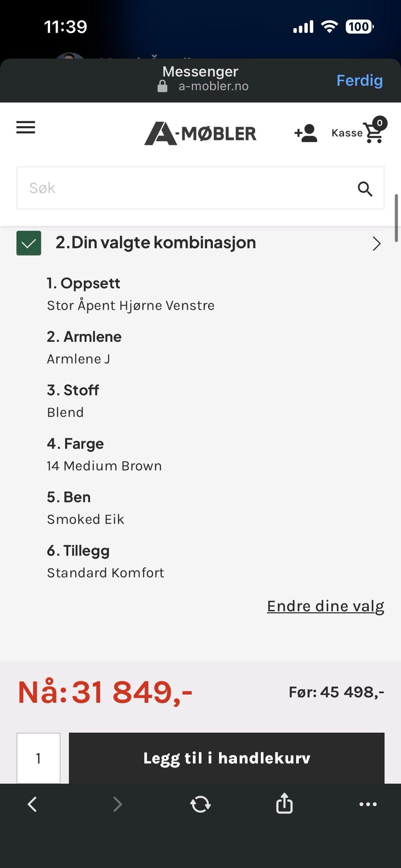Click the page scrollbar
The image size is (401, 868).
click(396, 218)
